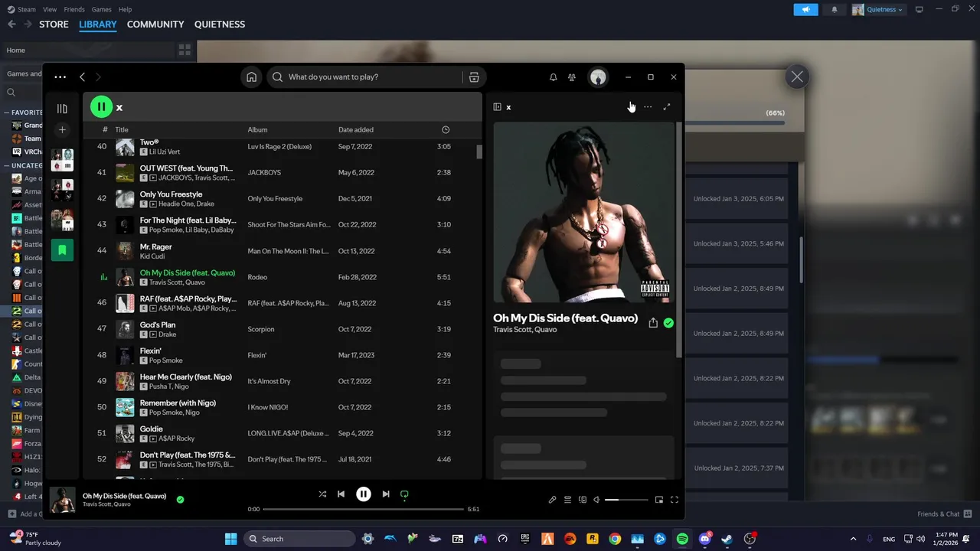Go to the previous track
This screenshot has width=980, height=551.
(341, 494)
